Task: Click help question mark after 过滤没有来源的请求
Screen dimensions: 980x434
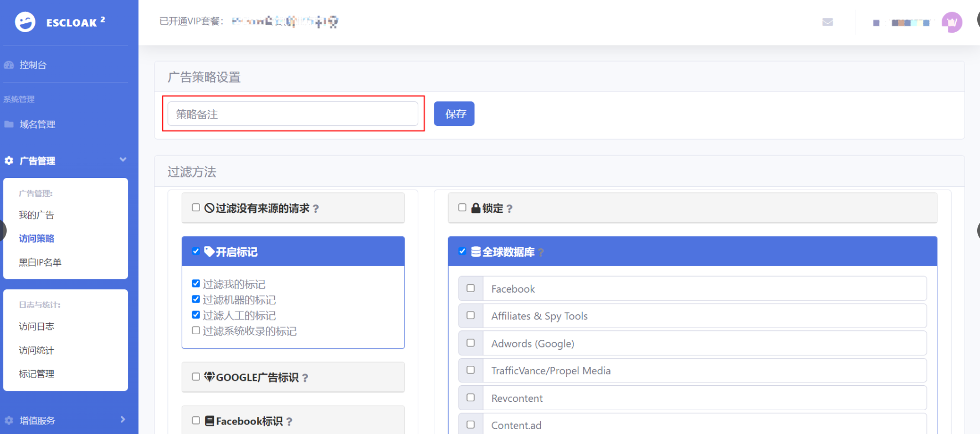Action: (316, 209)
